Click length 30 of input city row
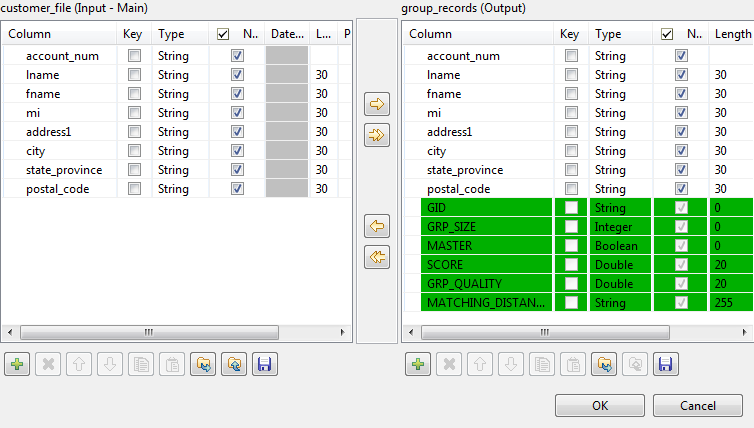754x428 pixels. [x=322, y=151]
